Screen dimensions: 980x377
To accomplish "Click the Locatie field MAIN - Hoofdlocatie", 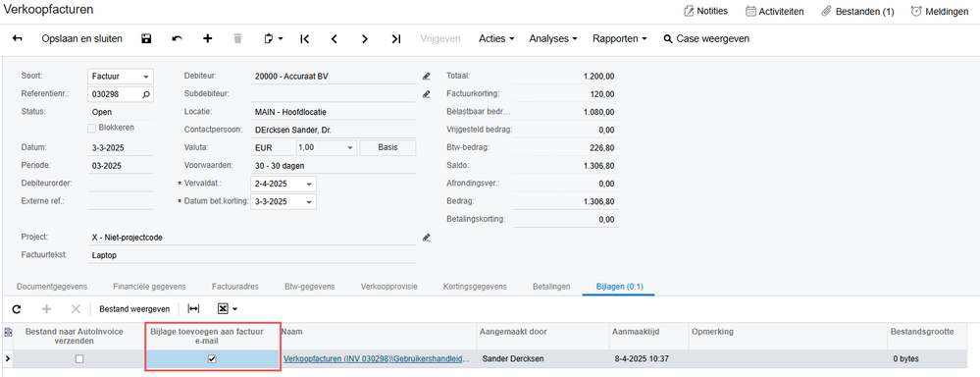I will [335, 113].
